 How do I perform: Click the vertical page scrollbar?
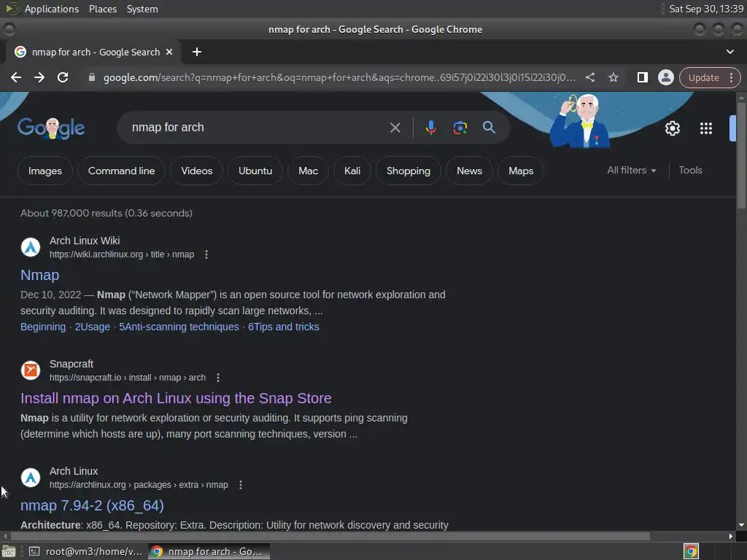741,155
